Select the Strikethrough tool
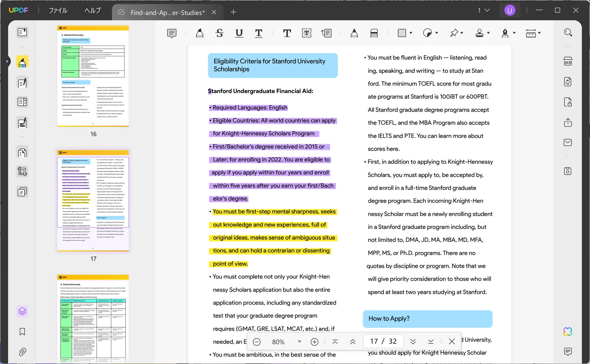590x364 pixels. [219, 33]
